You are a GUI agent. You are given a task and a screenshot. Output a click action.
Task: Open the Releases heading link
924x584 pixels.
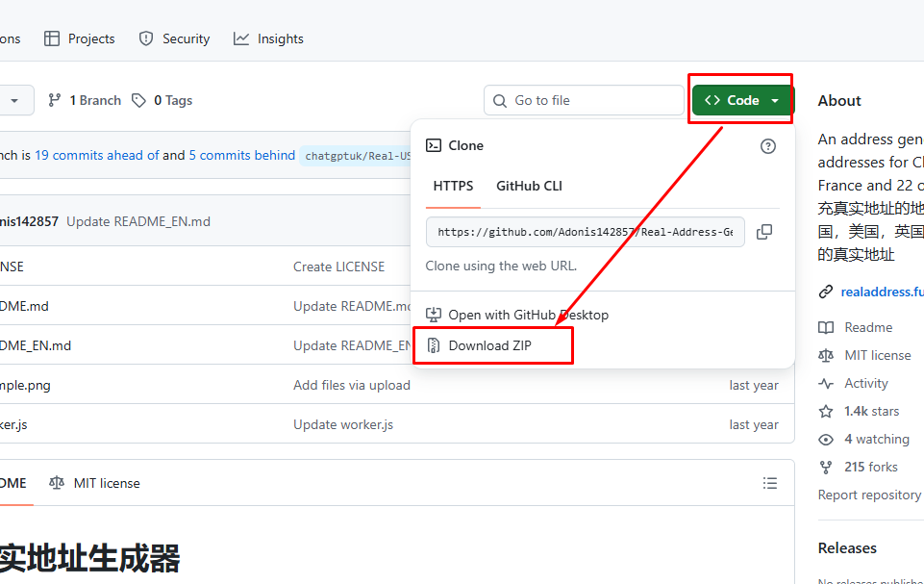(847, 548)
